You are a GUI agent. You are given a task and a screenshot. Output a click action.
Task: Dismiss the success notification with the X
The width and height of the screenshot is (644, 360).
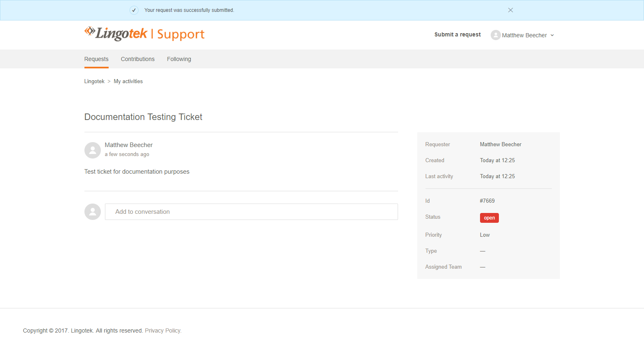click(x=510, y=10)
